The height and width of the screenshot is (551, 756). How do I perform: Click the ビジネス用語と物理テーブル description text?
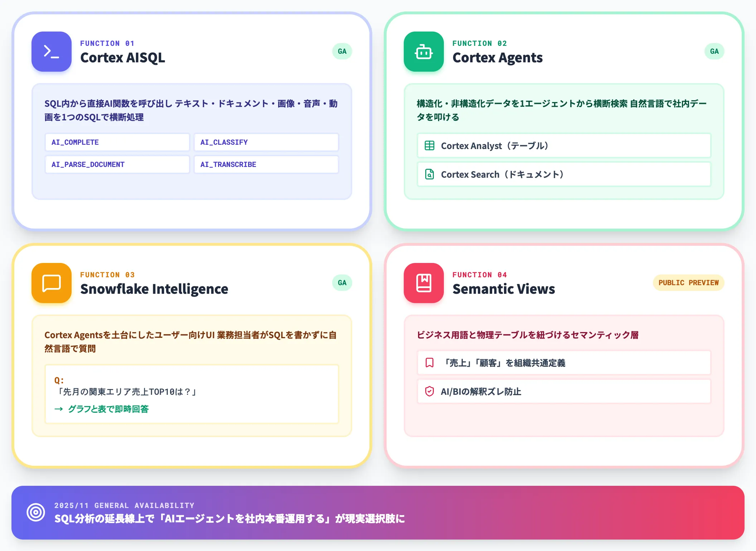click(x=528, y=335)
